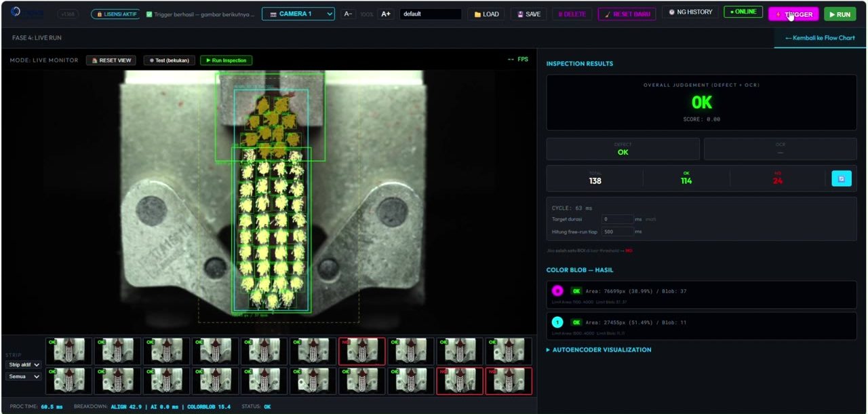Click the Run Inspection play button
This screenshot has width=868, height=414.
coord(226,60)
